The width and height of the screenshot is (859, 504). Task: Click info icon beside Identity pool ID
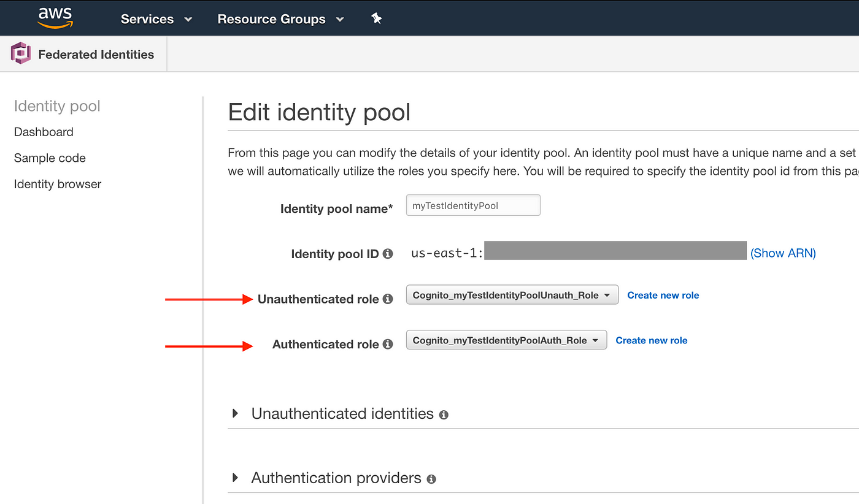coord(388,253)
